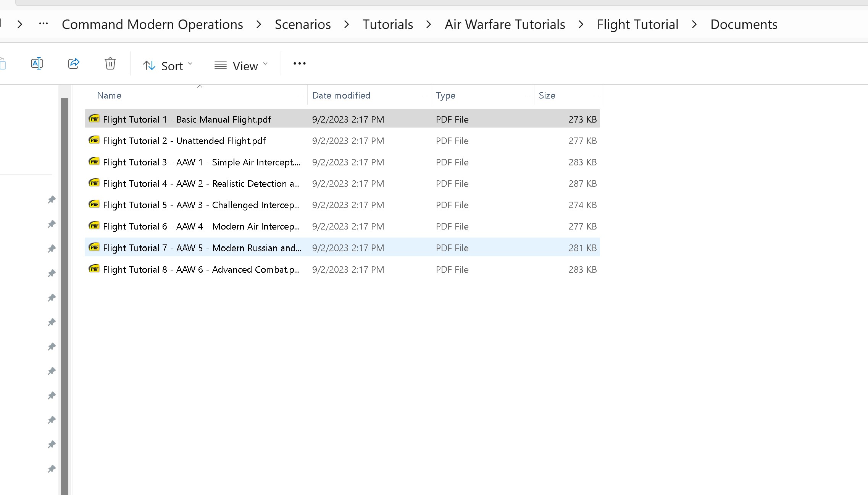Click the Share toolbar icon
The image size is (868, 495).
(x=74, y=63)
